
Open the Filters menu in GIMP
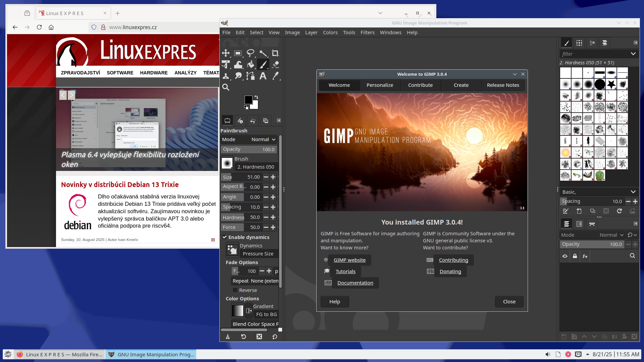(x=367, y=33)
